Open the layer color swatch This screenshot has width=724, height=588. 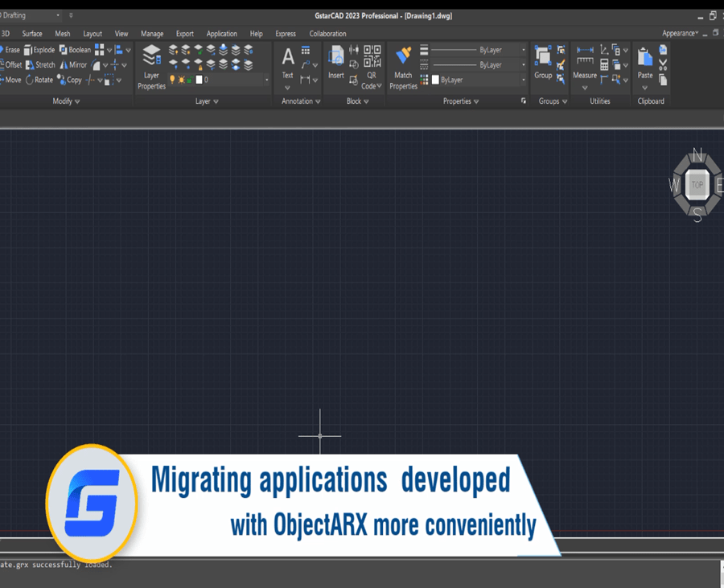click(x=199, y=80)
